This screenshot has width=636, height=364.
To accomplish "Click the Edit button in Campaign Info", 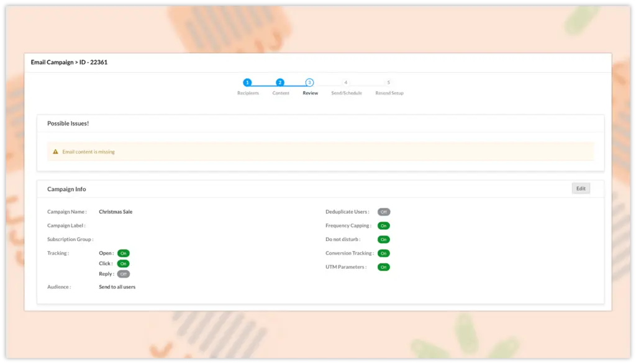I will pyautogui.click(x=581, y=188).
